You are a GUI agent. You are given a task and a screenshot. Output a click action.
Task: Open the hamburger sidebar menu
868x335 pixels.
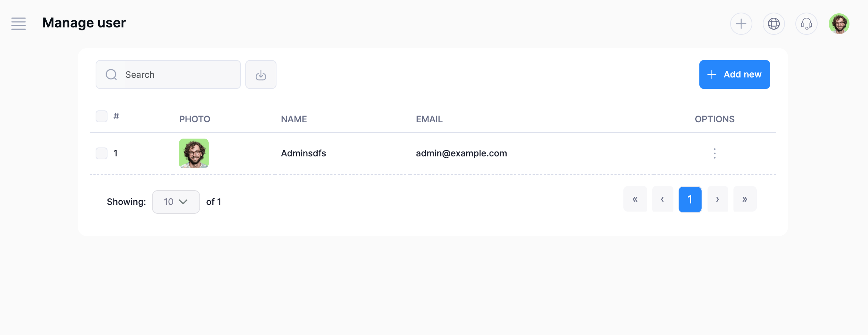19,24
